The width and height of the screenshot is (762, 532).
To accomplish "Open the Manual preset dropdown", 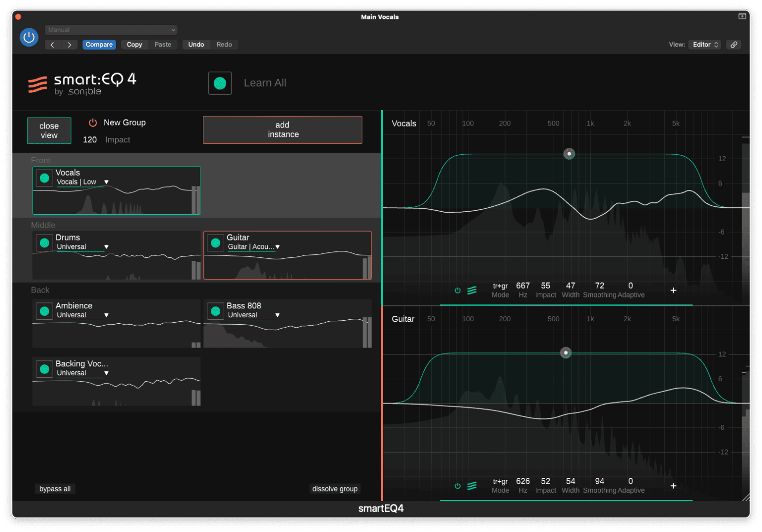I will [x=110, y=30].
